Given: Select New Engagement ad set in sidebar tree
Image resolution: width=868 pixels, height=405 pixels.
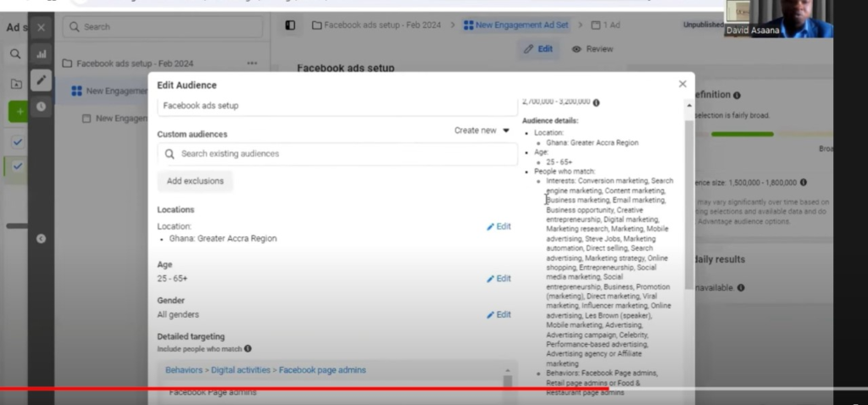Looking at the screenshot, I should [109, 91].
